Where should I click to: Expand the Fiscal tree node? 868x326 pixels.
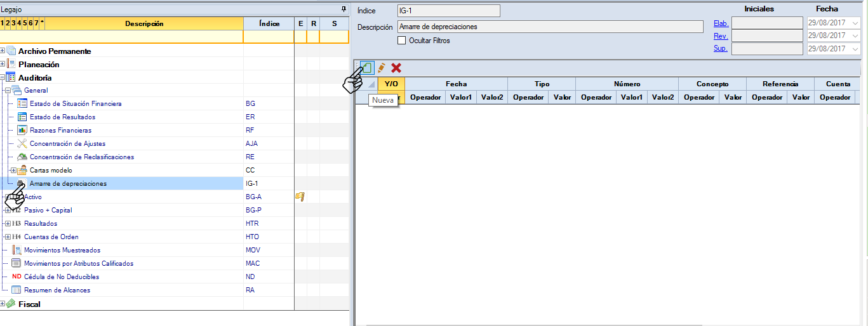tap(3, 304)
